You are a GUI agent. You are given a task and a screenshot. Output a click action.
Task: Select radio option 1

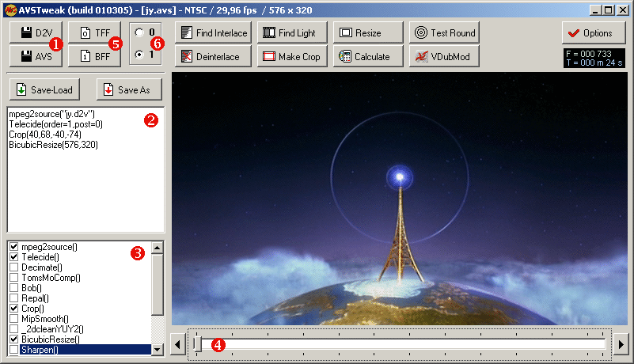coord(139,54)
